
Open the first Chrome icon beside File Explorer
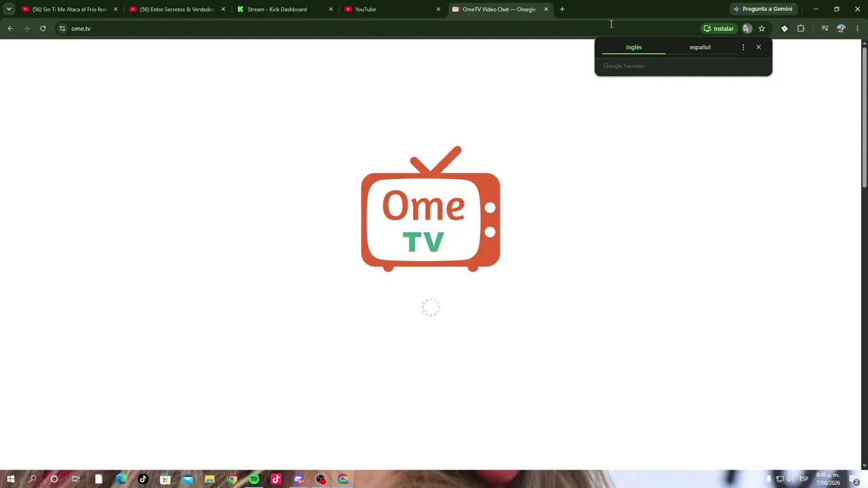pyautogui.click(x=232, y=479)
